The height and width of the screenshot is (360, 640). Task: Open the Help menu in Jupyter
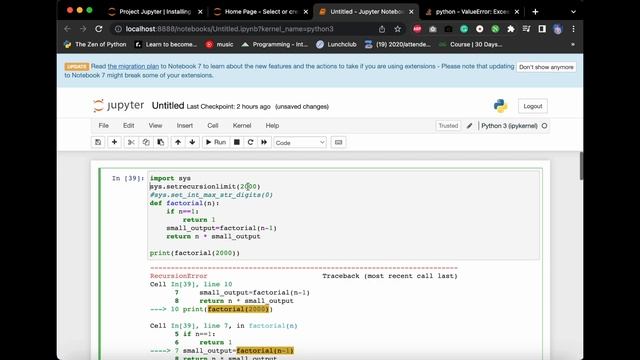pyautogui.click(x=272, y=126)
